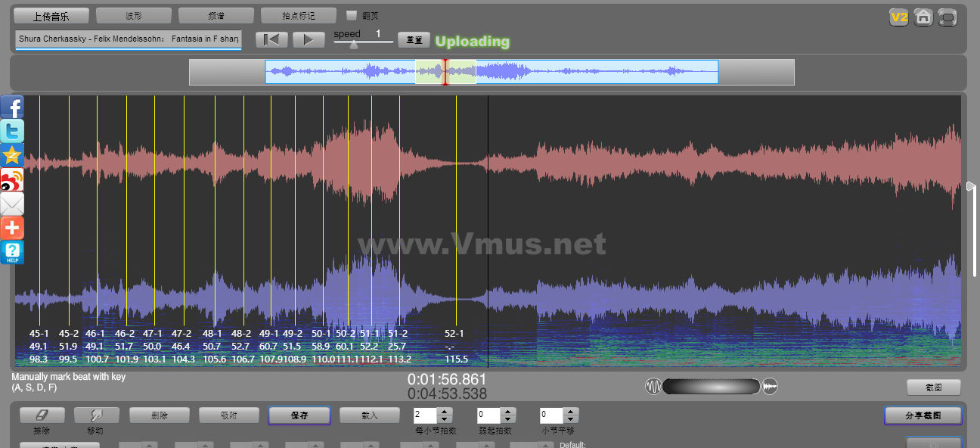
Task: Select the 移动 move tool button
Action: [x=96, y=415]
